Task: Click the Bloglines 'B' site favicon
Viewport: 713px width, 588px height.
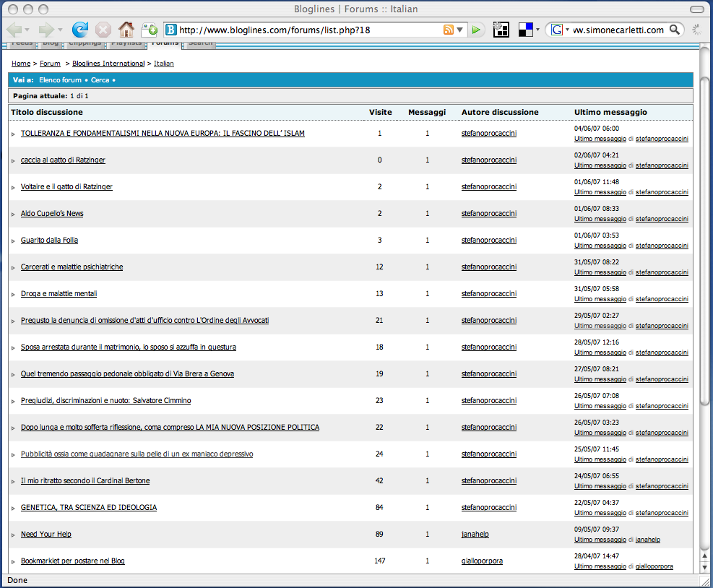Action: point(171,30)
